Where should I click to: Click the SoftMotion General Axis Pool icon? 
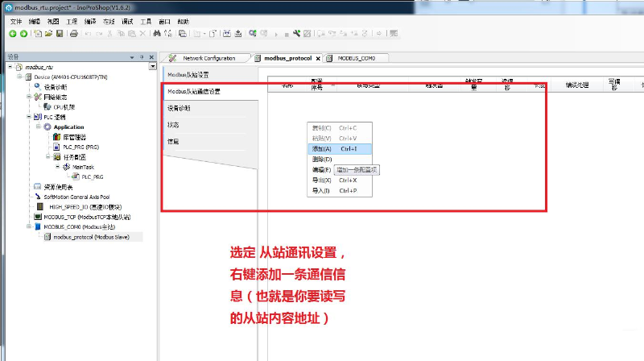coord(38,197)
